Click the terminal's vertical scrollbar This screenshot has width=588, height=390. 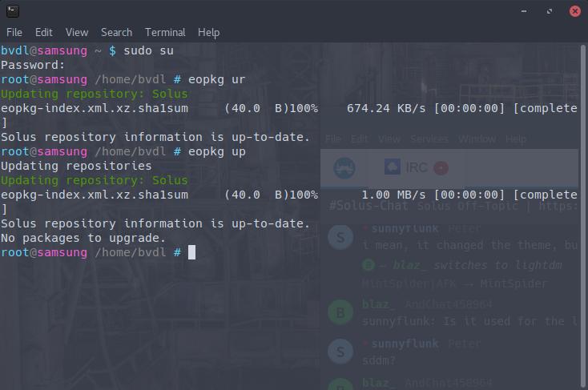pos(583,215)
